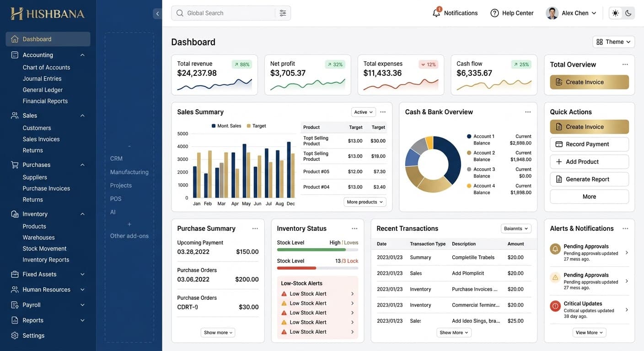Click the Global Search input field
This screenshot has height=351, width=644.
tap(231, 13)
